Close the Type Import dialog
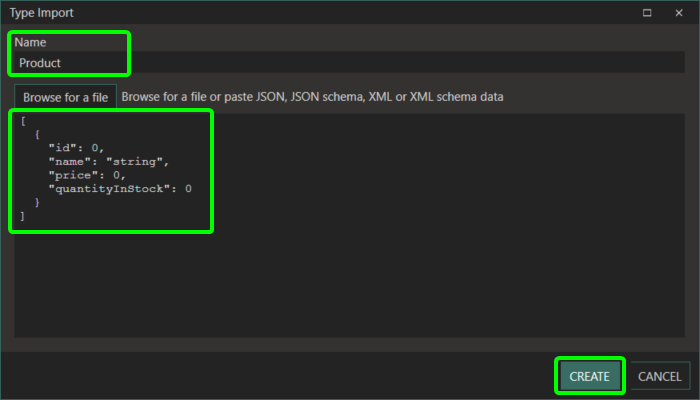The image size is (700, 400). click(x=678, y=13)
